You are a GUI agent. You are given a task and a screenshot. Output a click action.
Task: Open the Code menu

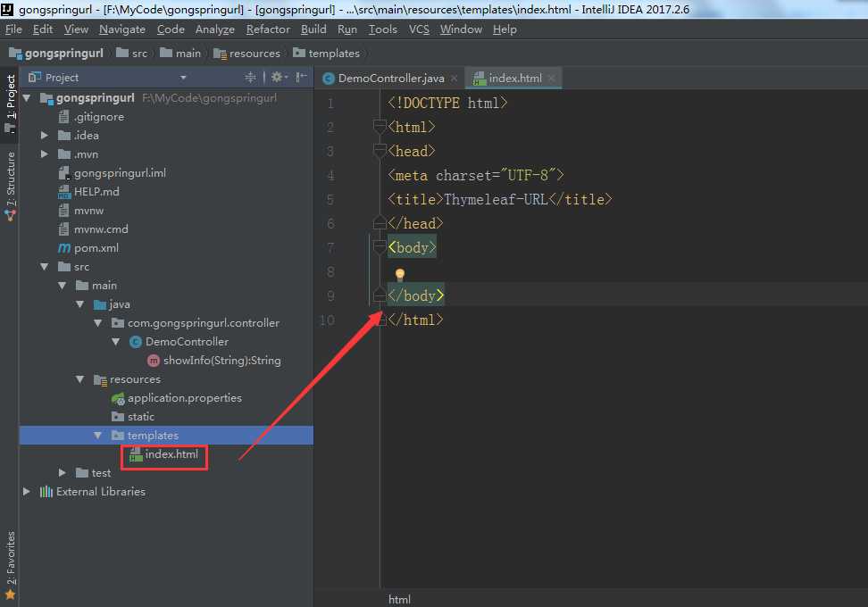tap(171, 29)
